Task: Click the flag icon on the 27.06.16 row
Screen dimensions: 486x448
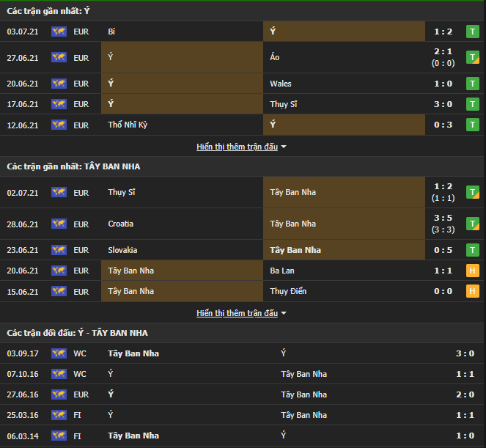Action: coord(59,394)
